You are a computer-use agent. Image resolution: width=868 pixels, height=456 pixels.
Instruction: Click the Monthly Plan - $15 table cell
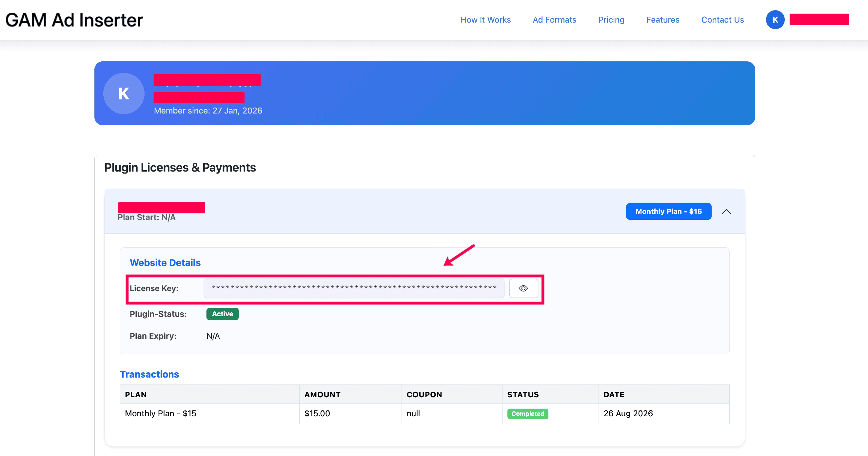point(209,414)
